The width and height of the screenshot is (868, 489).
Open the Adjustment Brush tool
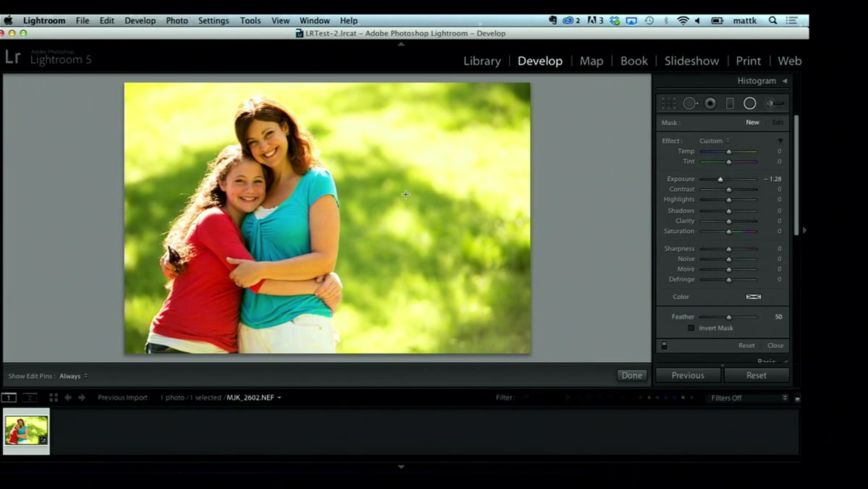click(775, 103)
